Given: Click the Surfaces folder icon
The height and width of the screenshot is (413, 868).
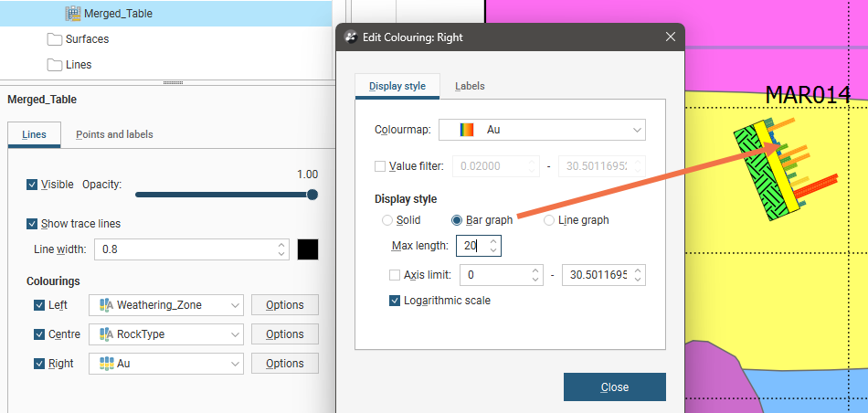Looking at the screenshot, I should (x=55, y=39).
